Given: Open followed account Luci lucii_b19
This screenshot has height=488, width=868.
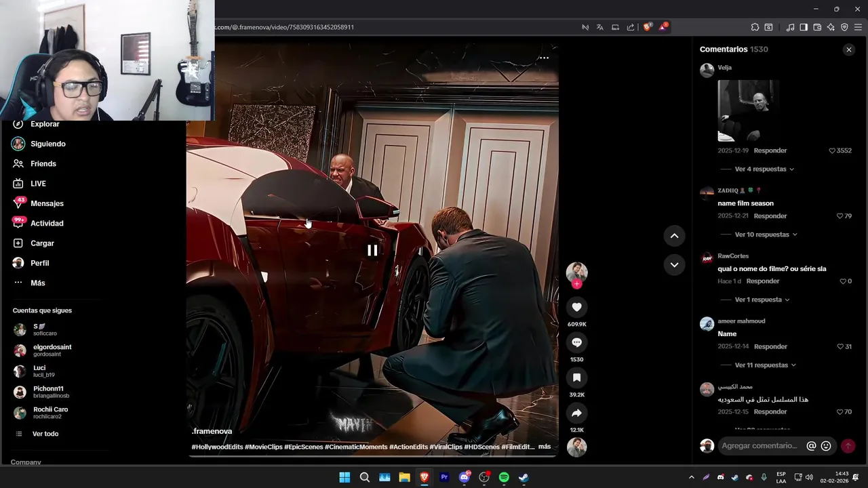Looking at the screenshot, I should (x=35, y=371).
